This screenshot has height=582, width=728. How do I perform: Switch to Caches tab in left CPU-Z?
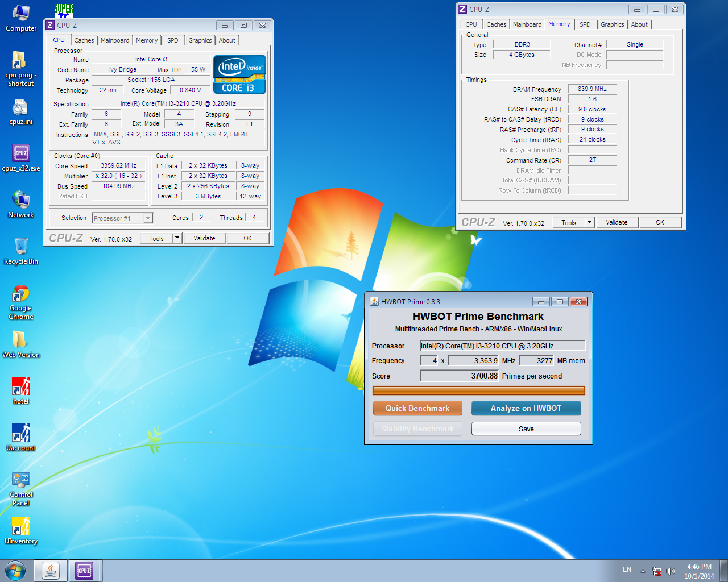pyautogui.click(x=84, y=40)
